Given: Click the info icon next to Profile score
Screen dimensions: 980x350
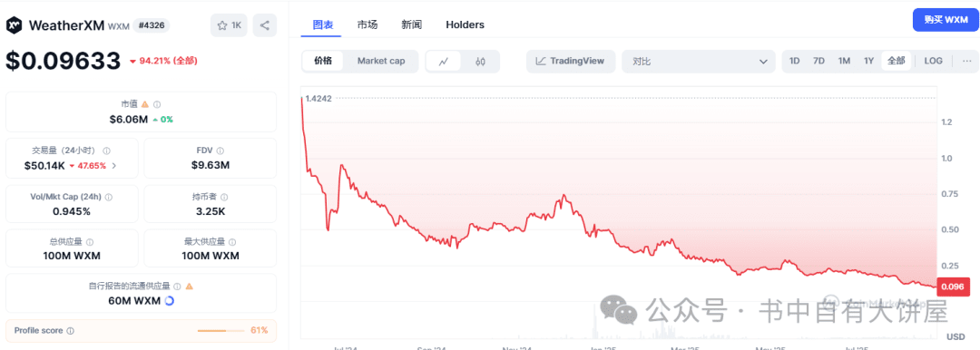Looking at the screenshot, I should (71, 331).
